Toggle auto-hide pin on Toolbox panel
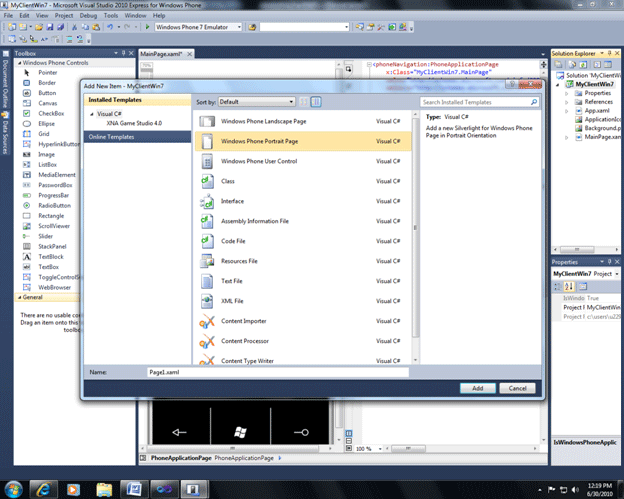 (123, 53)
